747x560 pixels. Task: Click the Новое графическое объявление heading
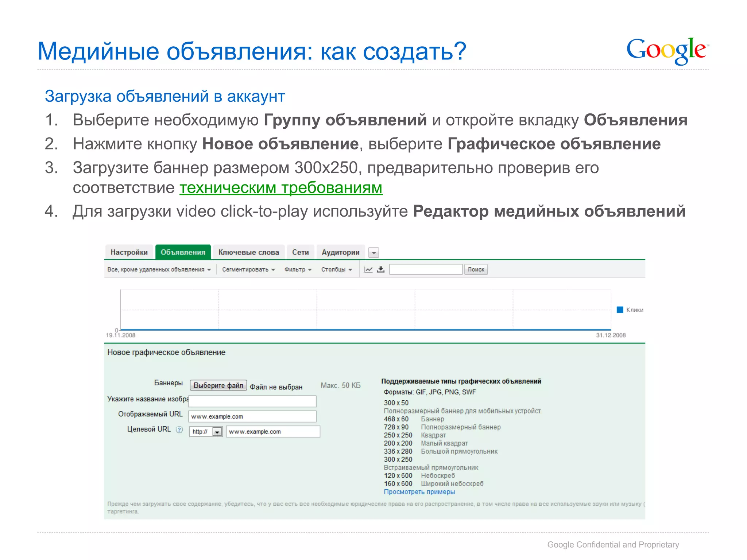pyautogui.click(x=166, y=353)
